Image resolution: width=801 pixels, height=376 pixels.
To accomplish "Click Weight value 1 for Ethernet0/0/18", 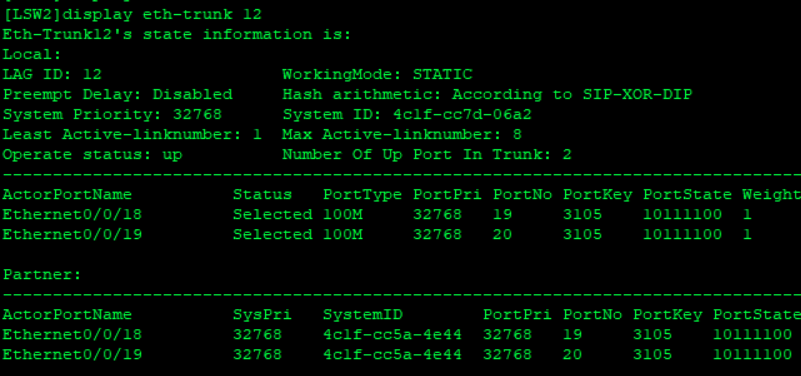I will coord(747,215).
